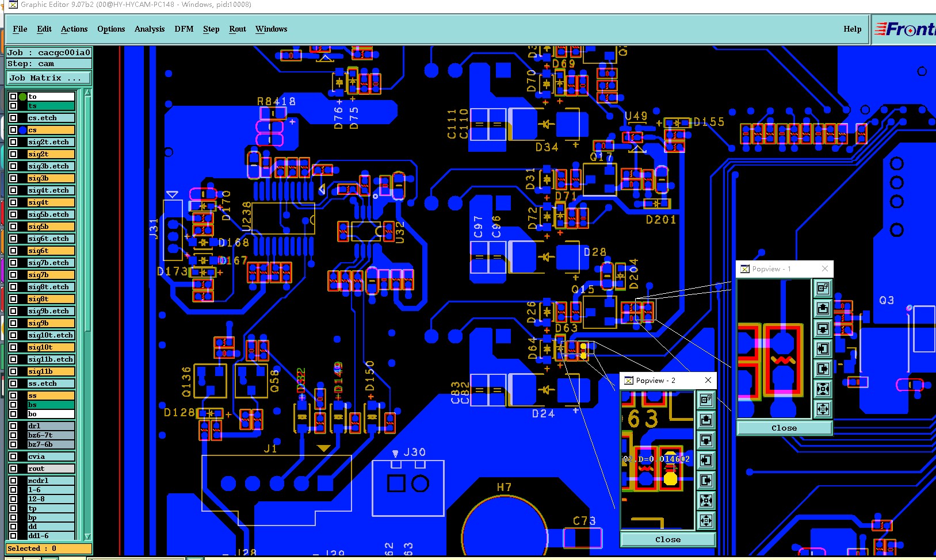Enable the cs.etch layer checkbox
Viewport: 936px width, 560px height.
point(13,118)
